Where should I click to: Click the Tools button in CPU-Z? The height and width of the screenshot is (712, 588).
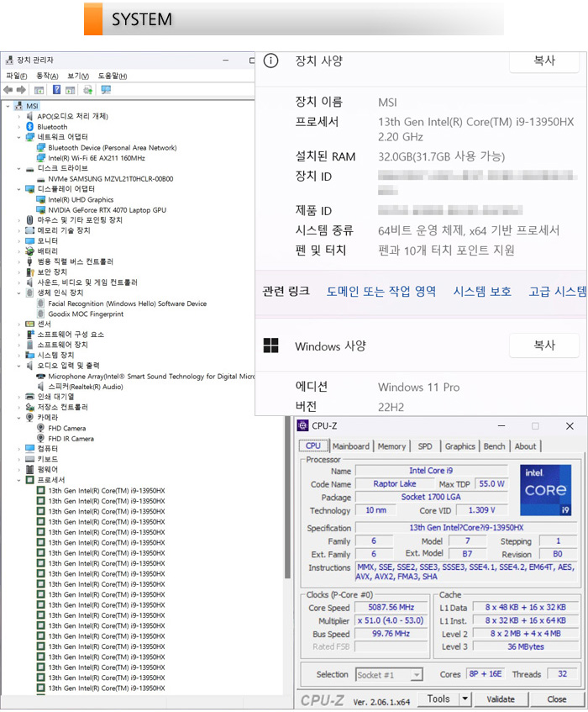coord(438,699)
